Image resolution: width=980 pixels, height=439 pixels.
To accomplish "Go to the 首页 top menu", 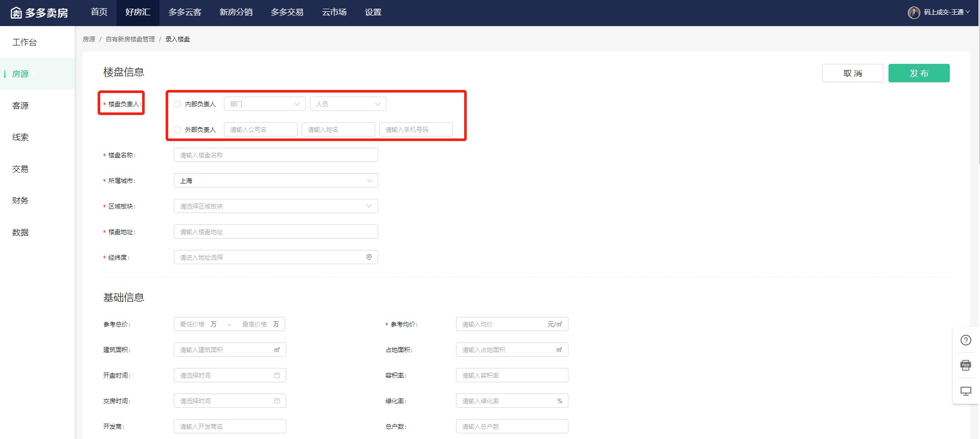I will pos(99,12).
